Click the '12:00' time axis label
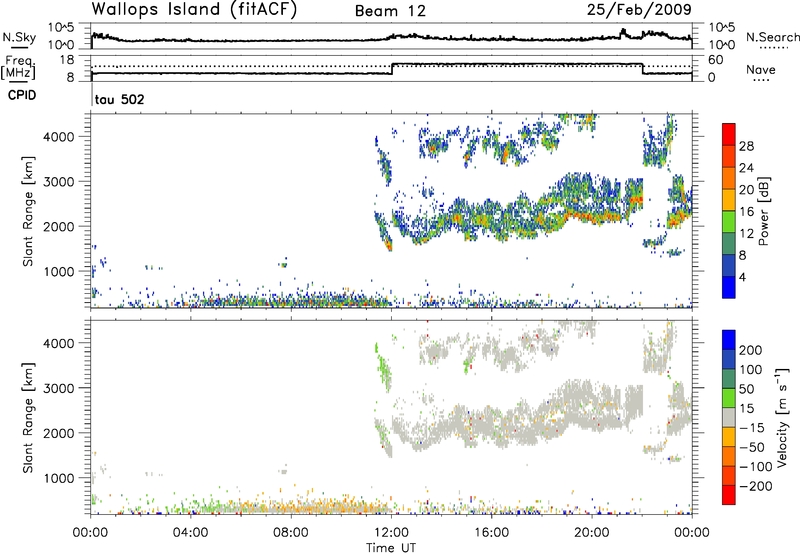Image resolution: width=800 pixels, height=554 pixels. coord(391,533)
